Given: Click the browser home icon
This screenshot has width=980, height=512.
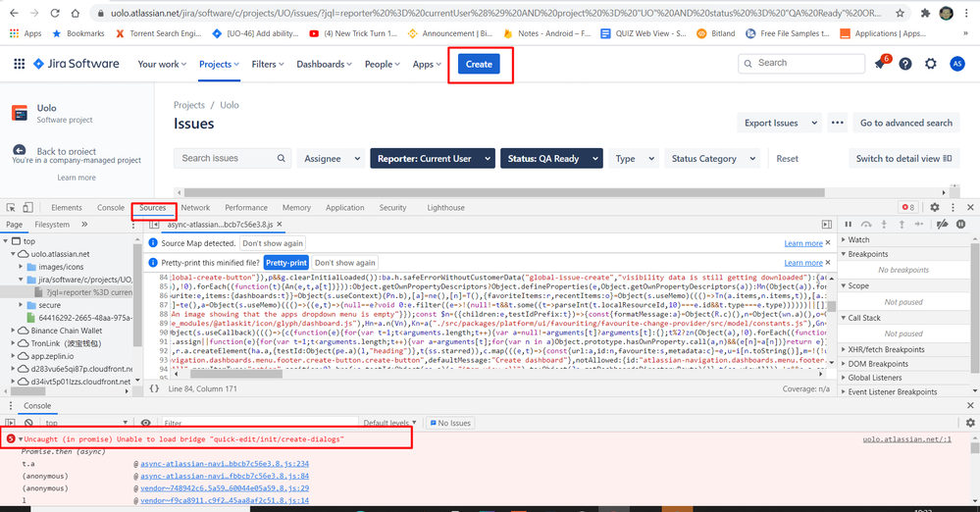Looking at the screenshot, I should 75,13.
